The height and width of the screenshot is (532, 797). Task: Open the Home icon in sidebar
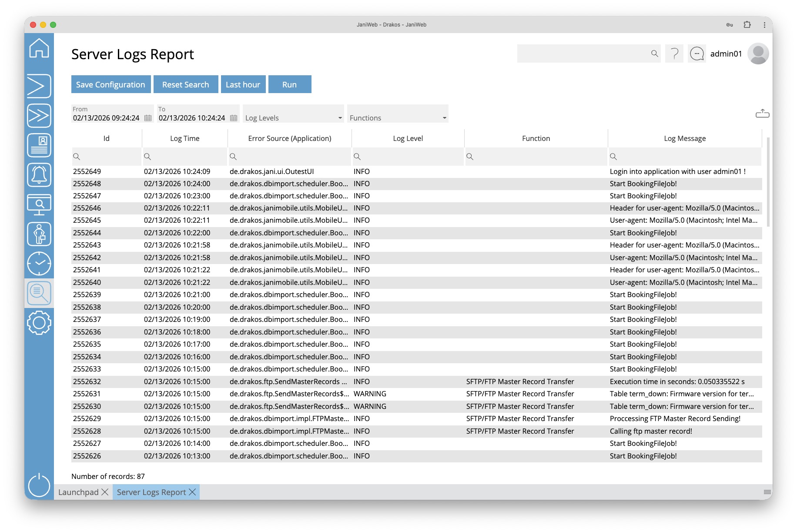tap(39, 48)
